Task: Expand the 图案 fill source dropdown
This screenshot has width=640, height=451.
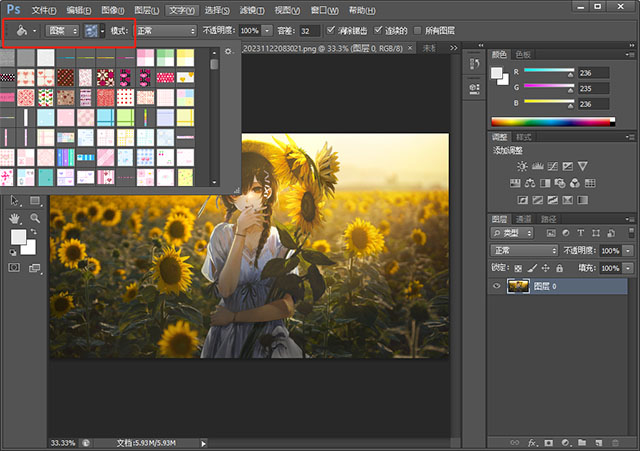Action: [62, 31]
